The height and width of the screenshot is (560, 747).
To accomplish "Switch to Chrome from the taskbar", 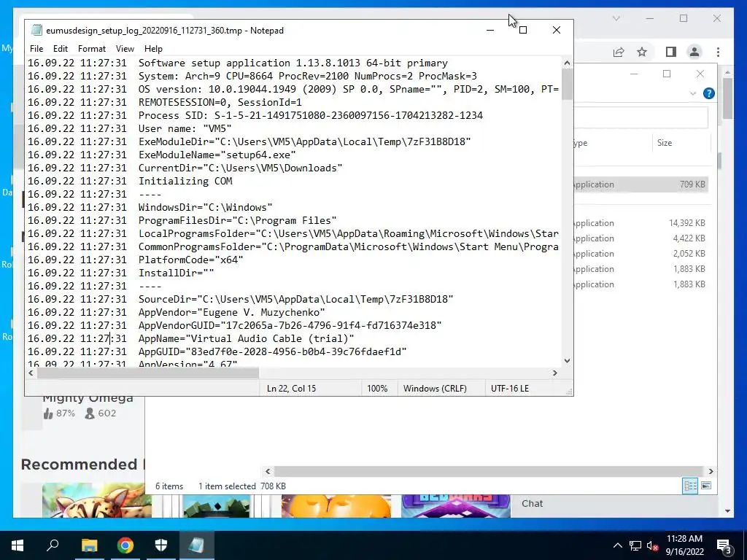I will 125,545.
